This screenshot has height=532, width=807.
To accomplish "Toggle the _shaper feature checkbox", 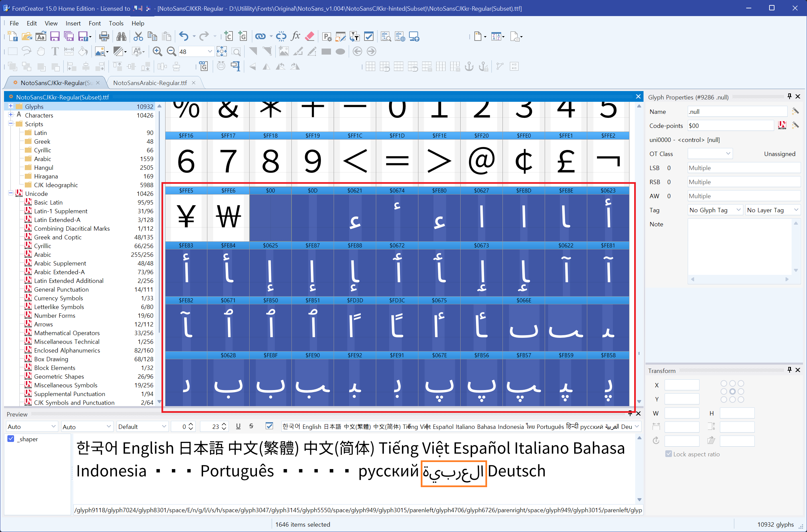I will tap(11, 439).
